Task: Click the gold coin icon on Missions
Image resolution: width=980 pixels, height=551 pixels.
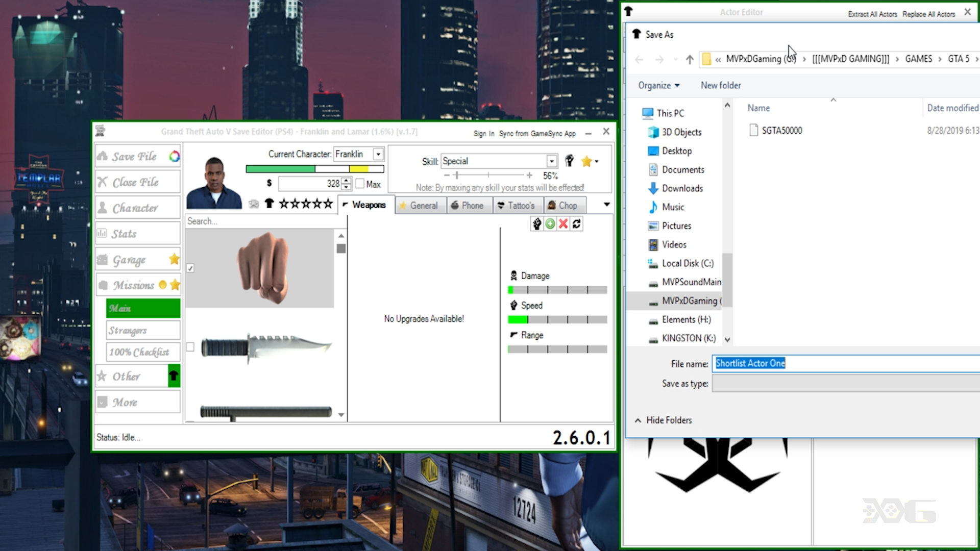Action: [x=163, y=285]
